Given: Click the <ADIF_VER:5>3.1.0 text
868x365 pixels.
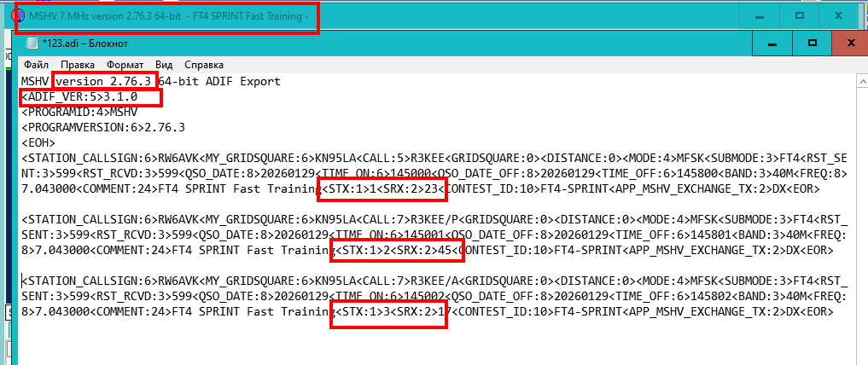Looking at the screenshot, I should coord(91,96).
